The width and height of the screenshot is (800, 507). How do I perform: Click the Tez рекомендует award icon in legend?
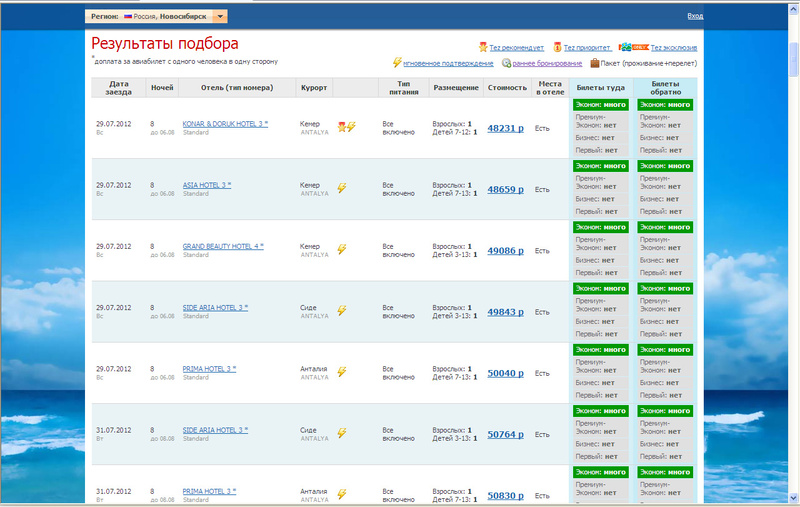pos(483,47)
